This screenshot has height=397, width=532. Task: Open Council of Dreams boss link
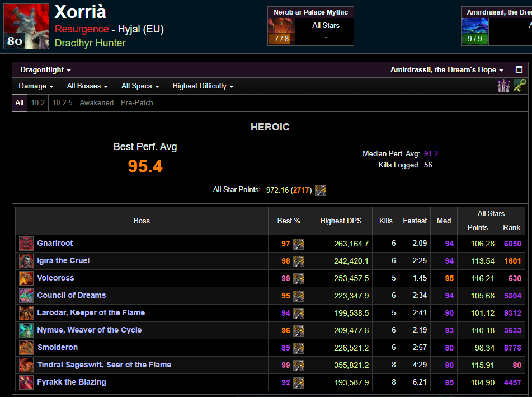pyautogui.click(x=71, y=295)
